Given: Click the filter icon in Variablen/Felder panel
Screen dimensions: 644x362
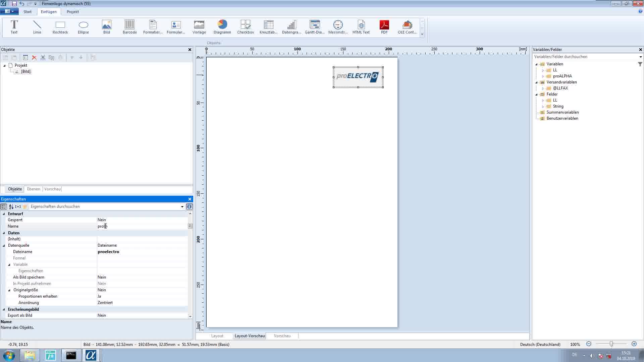Looking at the screenshot, I should pos(640,64).
